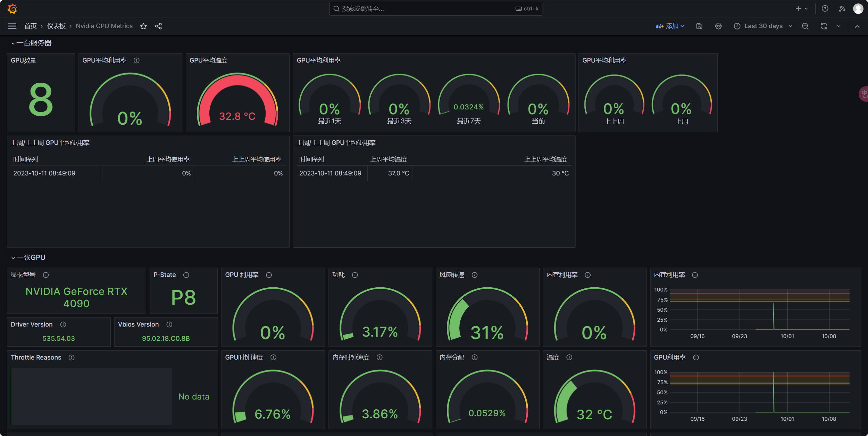This screenshot has width=868, height=436.
Task: Sort by 上上周平均使用率 column header
Action: 257,159
